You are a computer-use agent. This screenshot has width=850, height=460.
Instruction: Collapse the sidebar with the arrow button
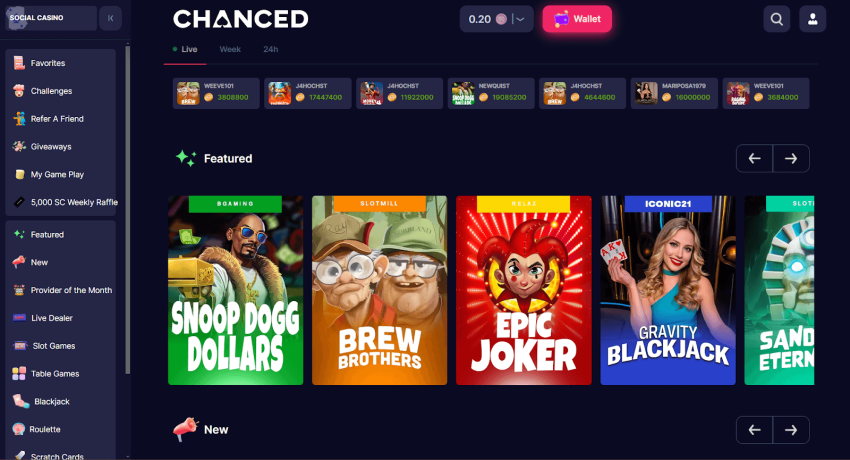(x=110, y=18)
